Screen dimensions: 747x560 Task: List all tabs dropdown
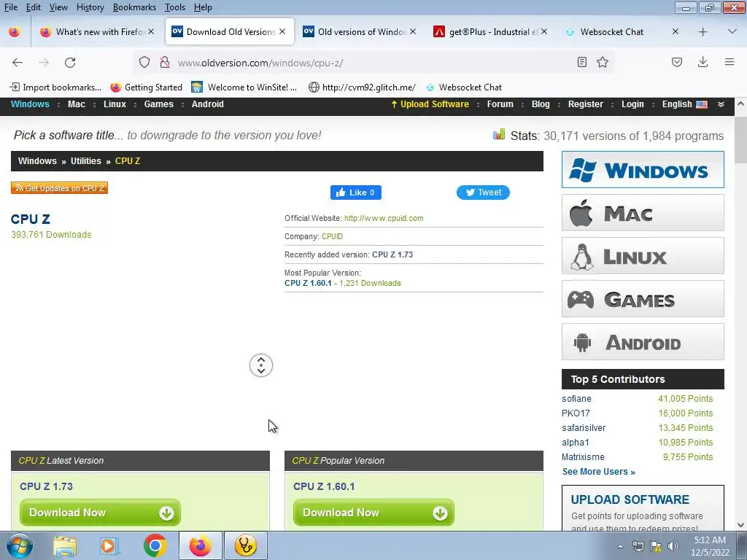click(x=732, y=32)
